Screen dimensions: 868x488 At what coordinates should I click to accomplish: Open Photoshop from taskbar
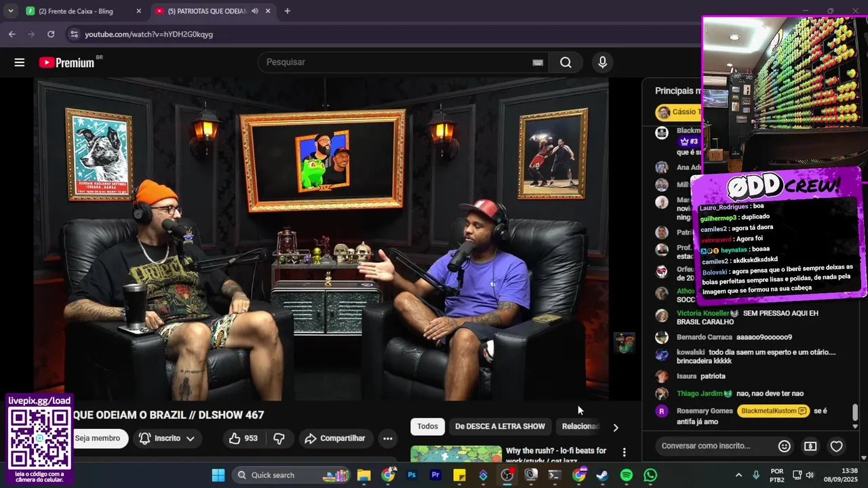[412, 475]
